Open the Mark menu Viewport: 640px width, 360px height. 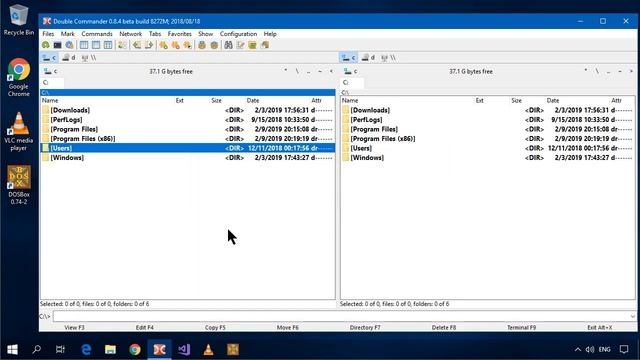coord(68,34)
